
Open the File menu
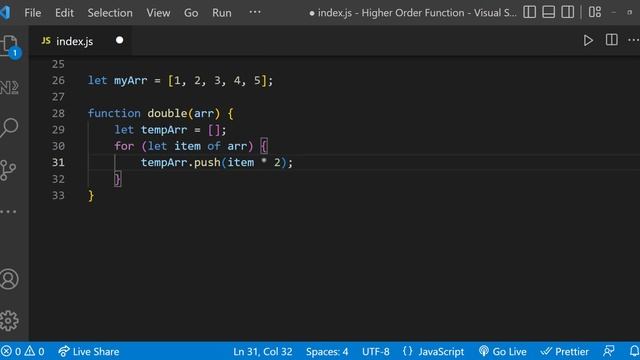coord(33,13)
